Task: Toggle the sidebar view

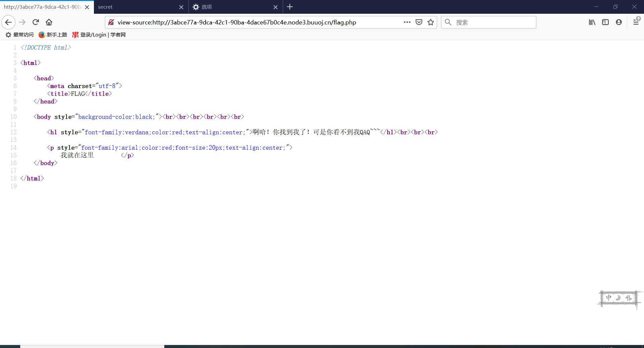Action: tap(605, 22)
